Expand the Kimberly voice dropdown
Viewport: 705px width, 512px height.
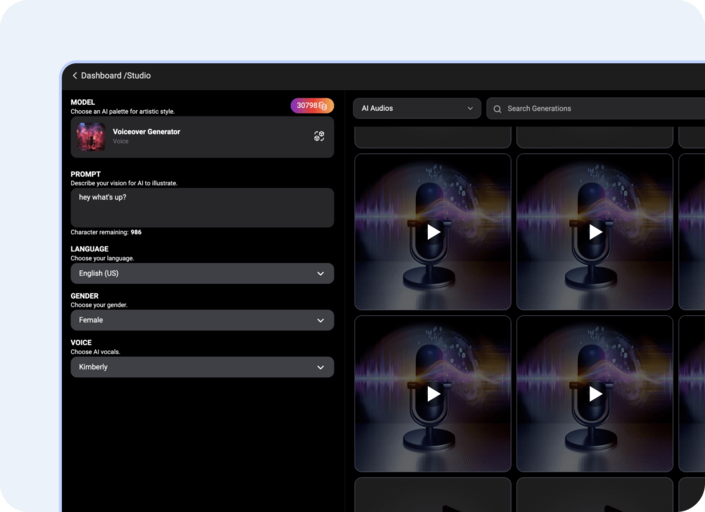click(202, 367)
